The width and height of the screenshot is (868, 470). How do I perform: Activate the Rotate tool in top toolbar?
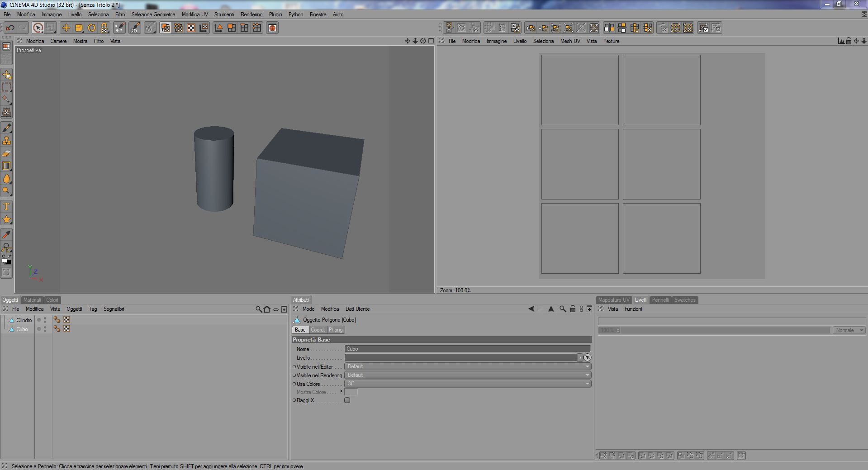click(x=91, y=28)
